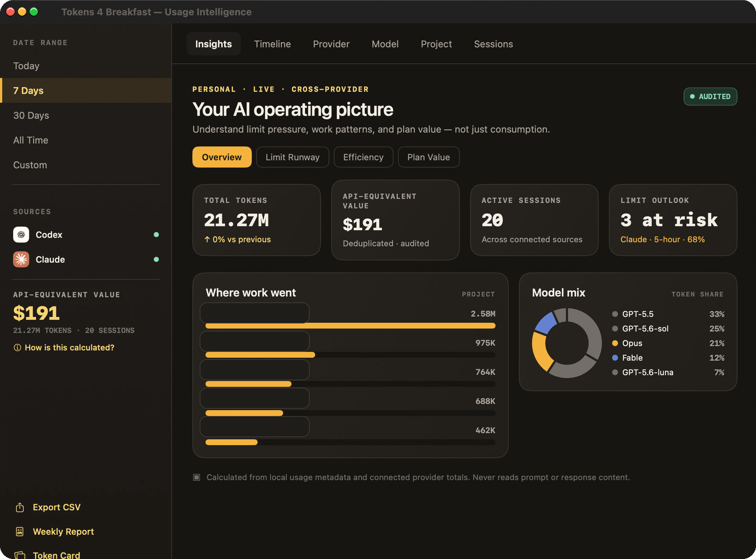Switch to the Provider tab
Screen dimensions: 756x559
(331, 44)
